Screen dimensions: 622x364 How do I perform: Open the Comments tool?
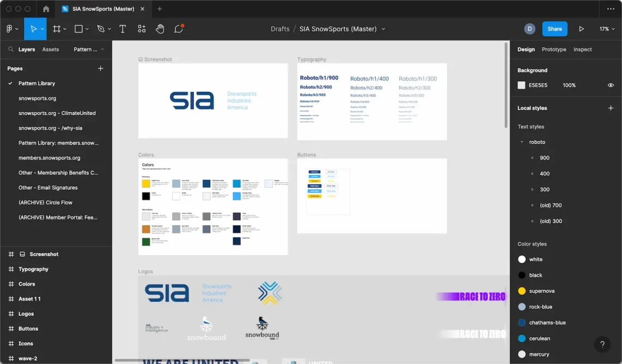point(178,28)
